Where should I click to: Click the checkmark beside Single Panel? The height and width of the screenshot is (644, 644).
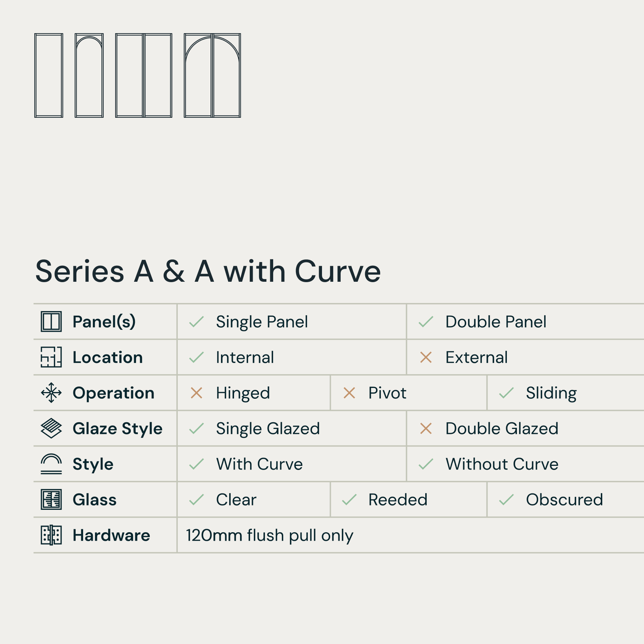(x=196, y=322)
